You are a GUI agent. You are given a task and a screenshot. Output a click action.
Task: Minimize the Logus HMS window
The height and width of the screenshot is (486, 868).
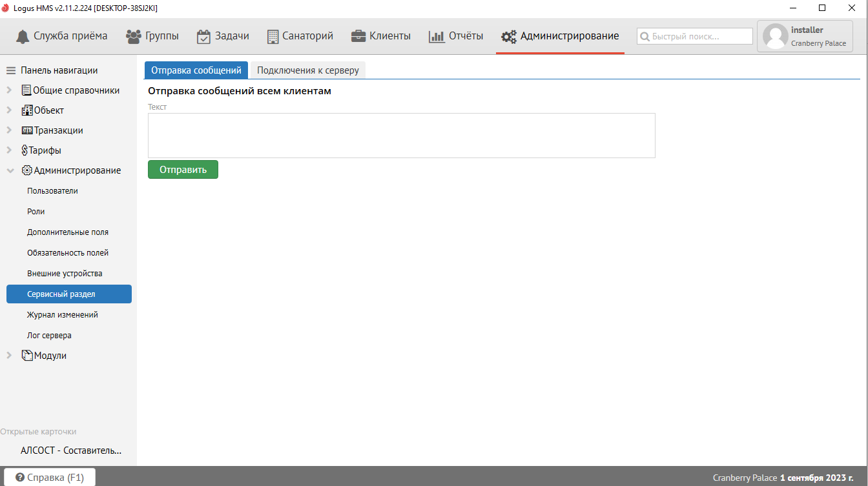pos(792,8)
